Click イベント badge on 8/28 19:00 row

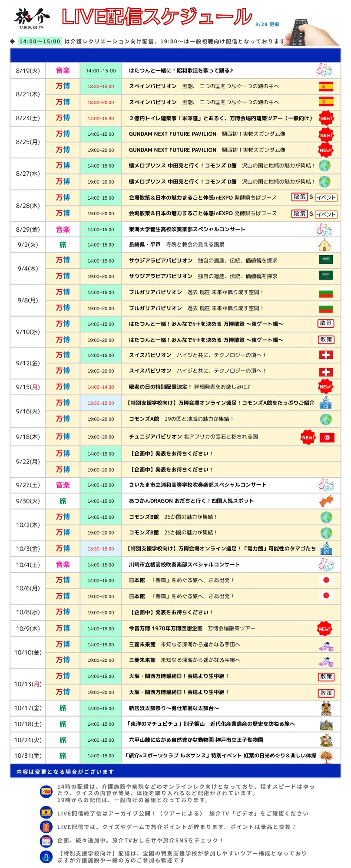tap(326, 214)
